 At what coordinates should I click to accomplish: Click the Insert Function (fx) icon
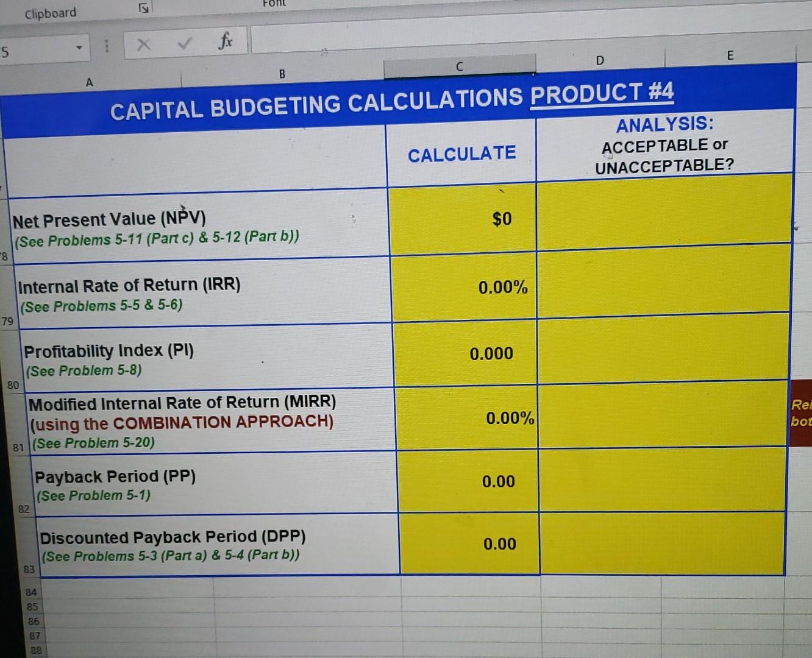point(226,41)
